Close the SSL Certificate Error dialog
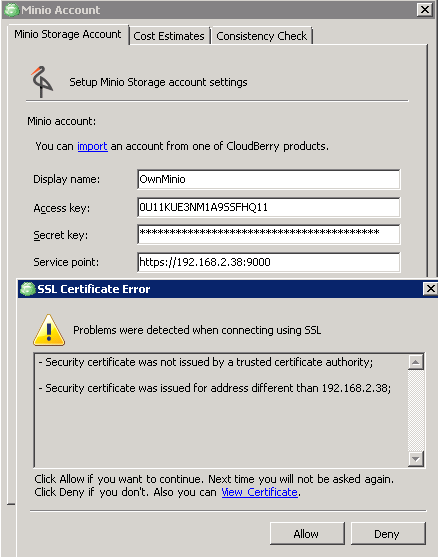439x557 pixels. click(430, 288)
